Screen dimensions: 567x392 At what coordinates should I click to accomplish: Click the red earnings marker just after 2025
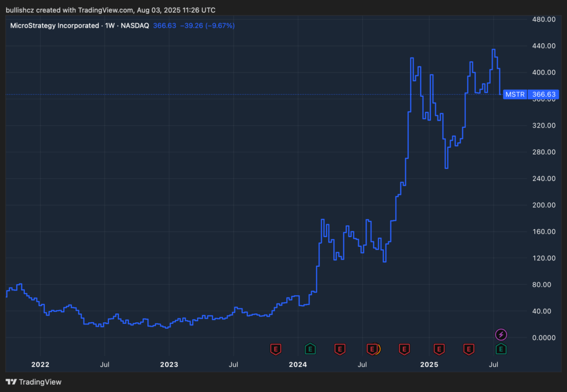pos(439,349)
